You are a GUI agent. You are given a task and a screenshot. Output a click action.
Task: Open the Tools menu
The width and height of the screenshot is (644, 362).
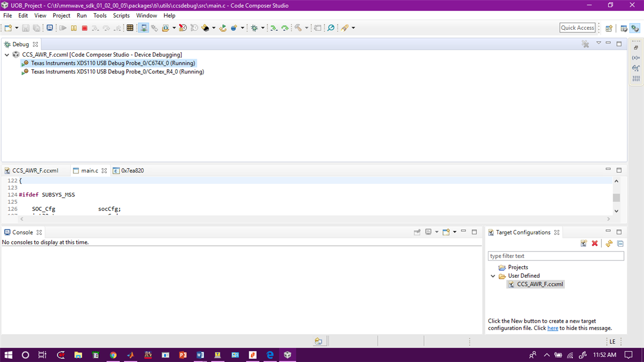(x=100, y=16)
